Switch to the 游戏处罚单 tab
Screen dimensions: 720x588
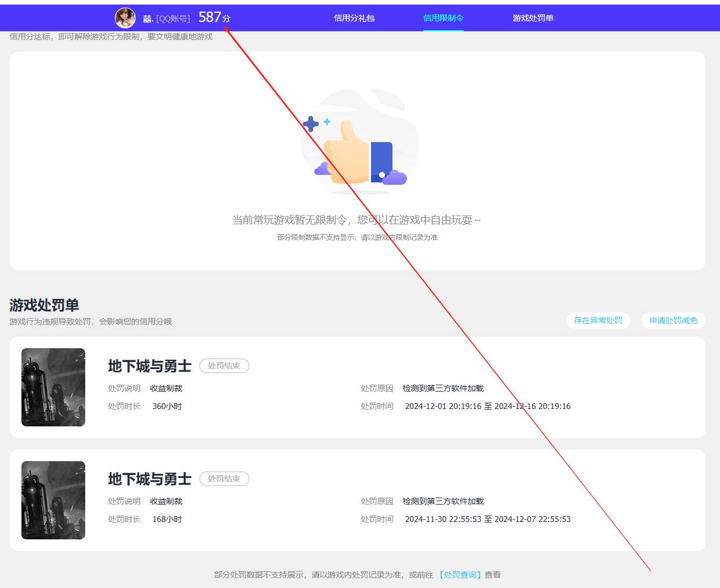(532, 18)
